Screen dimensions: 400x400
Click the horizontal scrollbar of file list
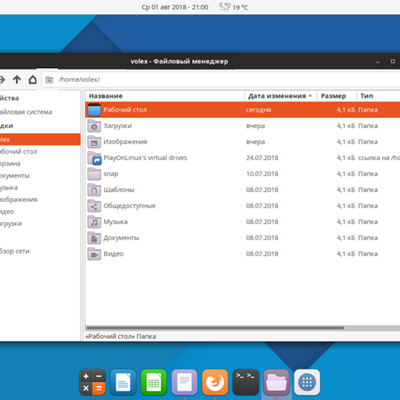pyautogui.click(x=215, y=328)
